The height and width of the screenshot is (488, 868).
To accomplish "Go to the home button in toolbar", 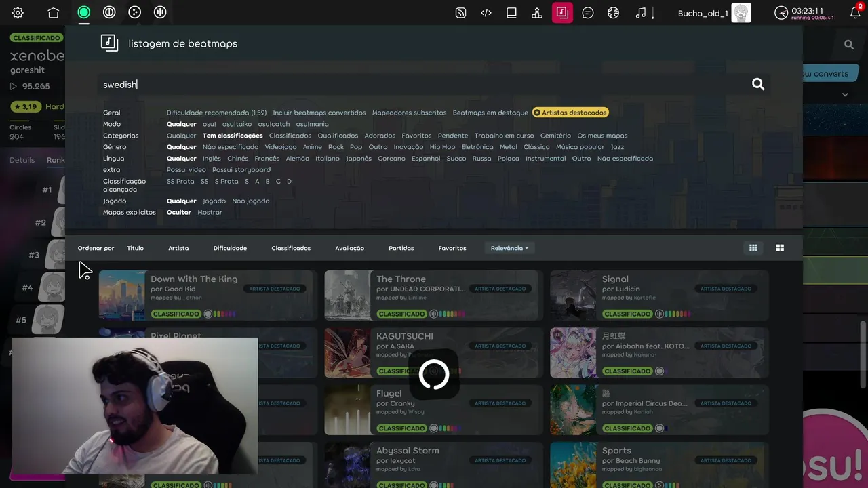I will [x=54, y=12].
